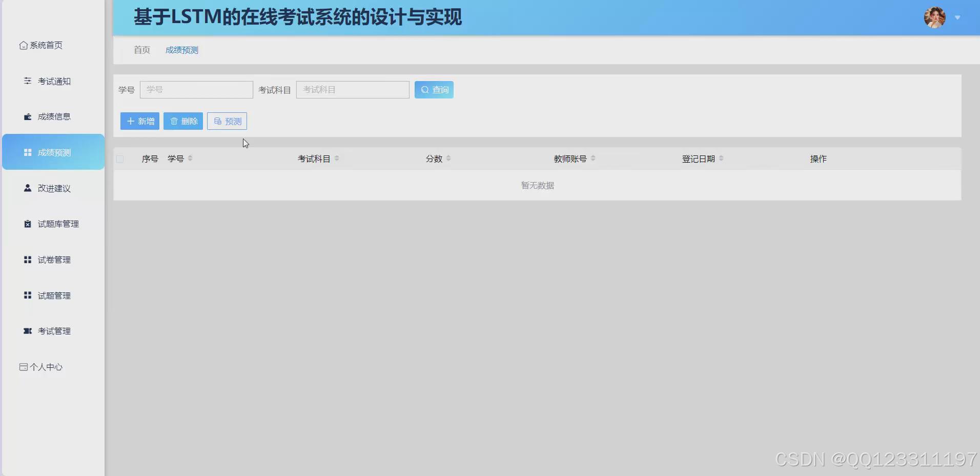
Task: Check the select-all checkbox in table header
Action: pos(119,158)
